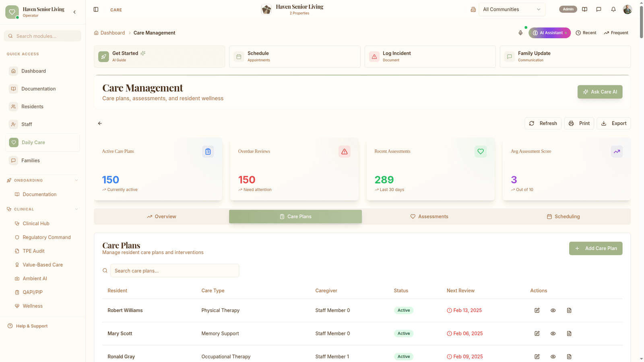Go to Dashboard breadcrumb link
Image resolution: width=644 pixels, height=362 pixels.
pyautogui.click(x=109, y=33)
